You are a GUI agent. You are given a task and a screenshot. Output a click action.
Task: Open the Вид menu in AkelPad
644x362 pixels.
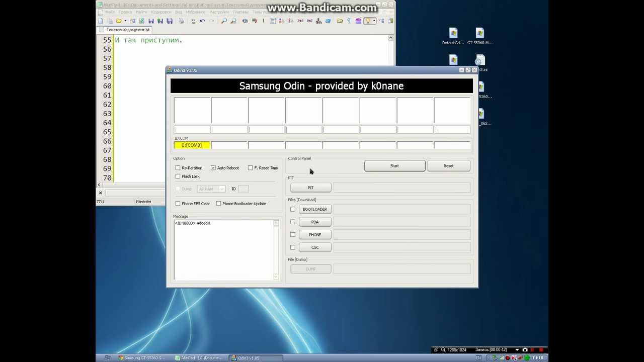coord(179,12)
